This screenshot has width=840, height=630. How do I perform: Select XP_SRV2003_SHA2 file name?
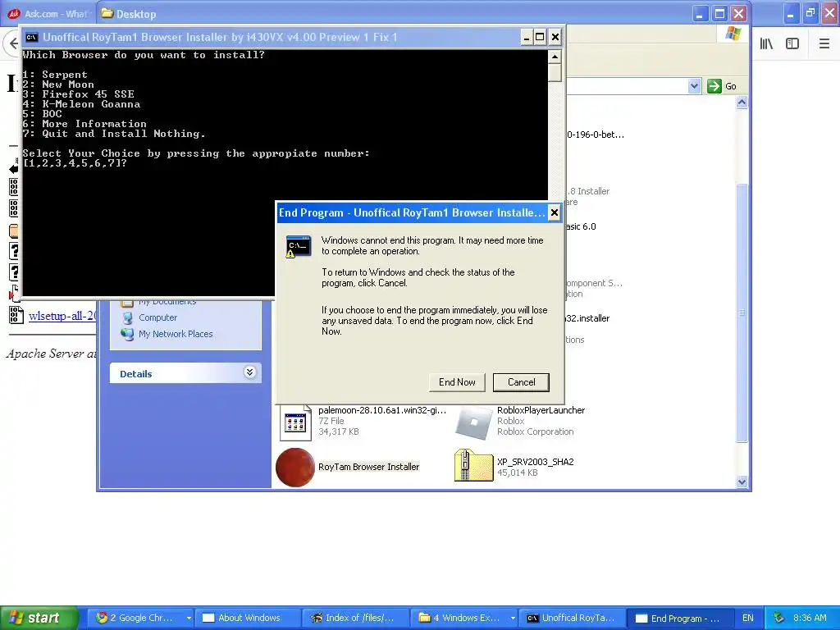[535, 462]
